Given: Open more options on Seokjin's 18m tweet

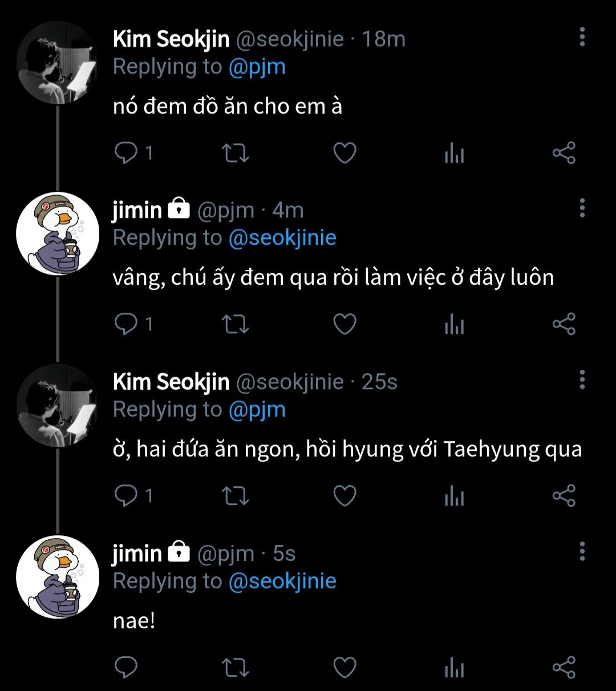Looking at the screenshot, I should pyautogui.click(x=582, y=37).
